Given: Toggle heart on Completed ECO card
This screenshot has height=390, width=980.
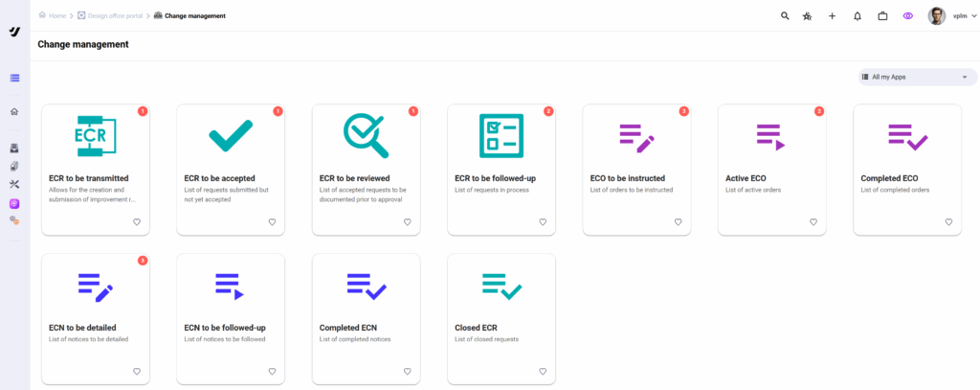Looking at the screenshot, I should tap(948, 222).
